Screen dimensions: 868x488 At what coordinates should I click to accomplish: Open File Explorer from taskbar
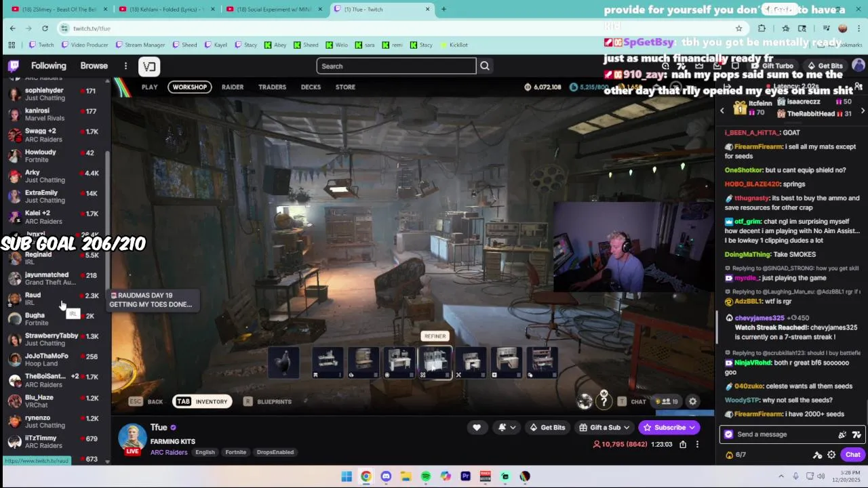tap(406, 476)
